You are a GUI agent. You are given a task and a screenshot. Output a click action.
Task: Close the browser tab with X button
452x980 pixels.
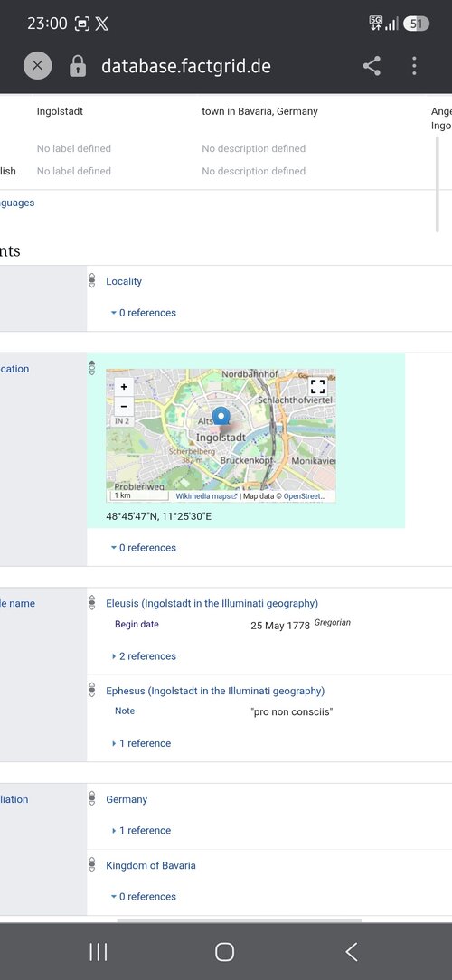coord(37,66)
